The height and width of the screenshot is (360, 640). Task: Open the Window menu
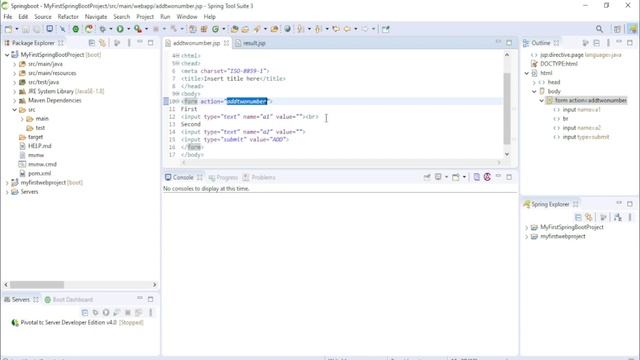click(x=187, y=17)
